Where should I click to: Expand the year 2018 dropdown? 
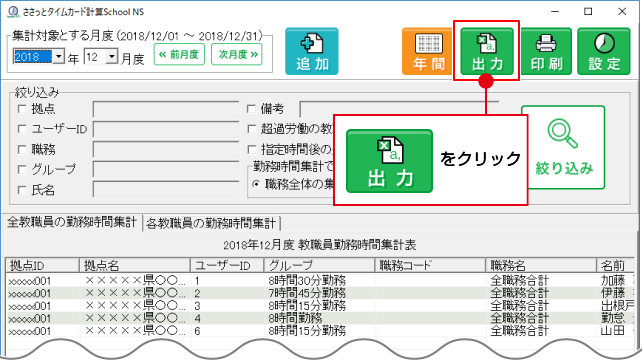[59, 56]
